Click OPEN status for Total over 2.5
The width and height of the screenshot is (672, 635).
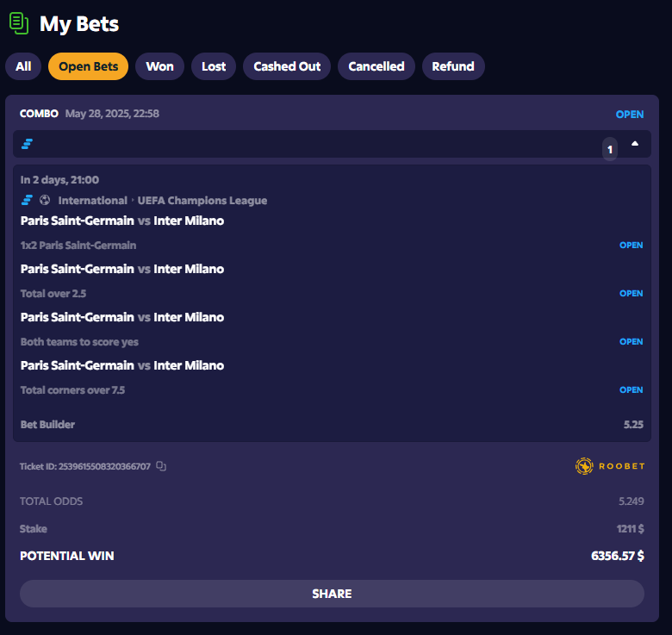(631, 294)
